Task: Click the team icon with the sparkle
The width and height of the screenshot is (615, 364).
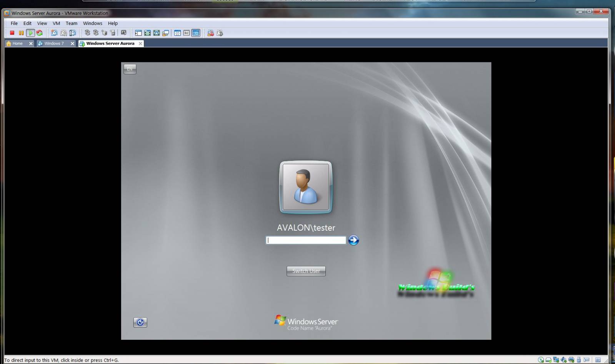Action: [x=104, y=33]
